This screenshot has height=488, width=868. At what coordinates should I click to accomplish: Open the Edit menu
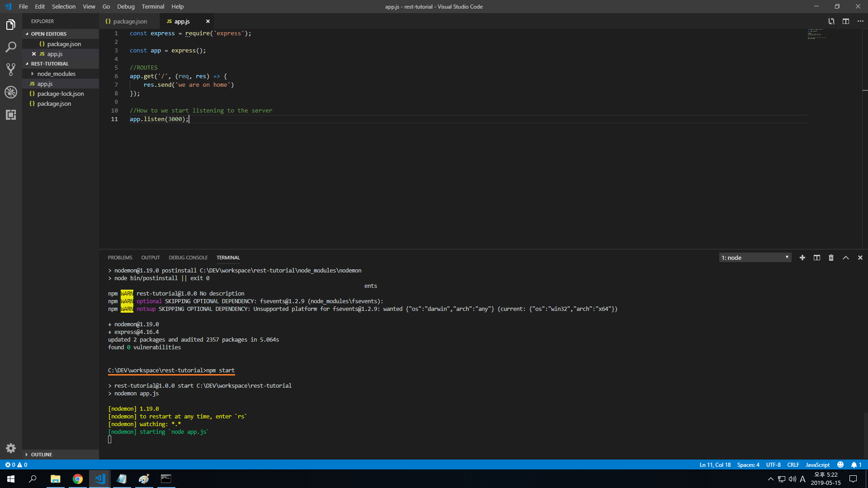pos(40,6)
